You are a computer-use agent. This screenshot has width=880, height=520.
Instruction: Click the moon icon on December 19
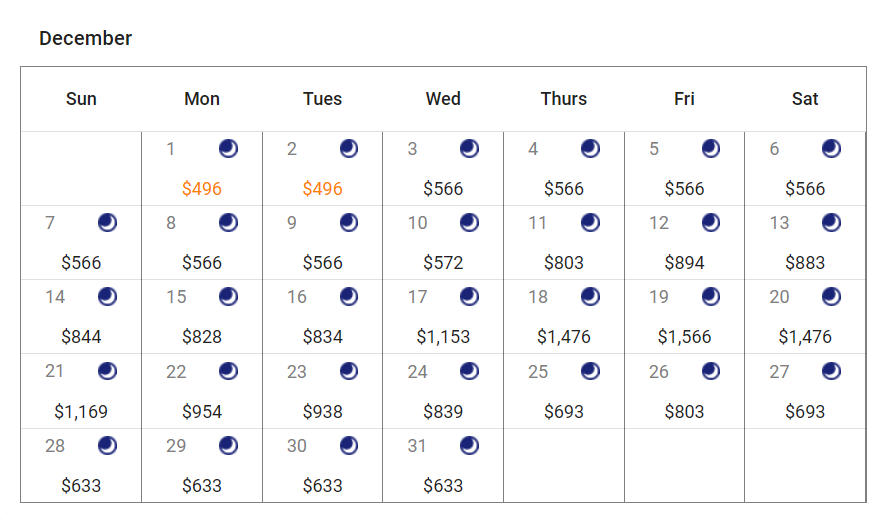tap(711, 297)
